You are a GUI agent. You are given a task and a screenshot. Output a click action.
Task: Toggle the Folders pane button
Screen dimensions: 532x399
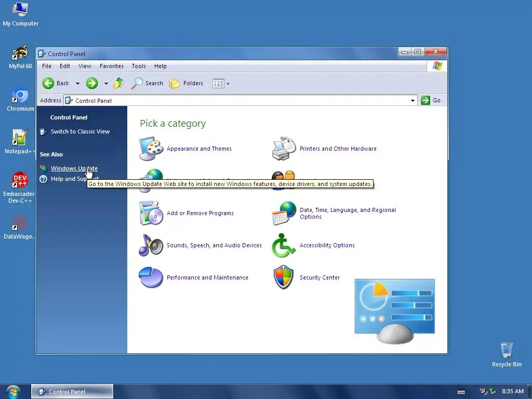pos(187,83)
